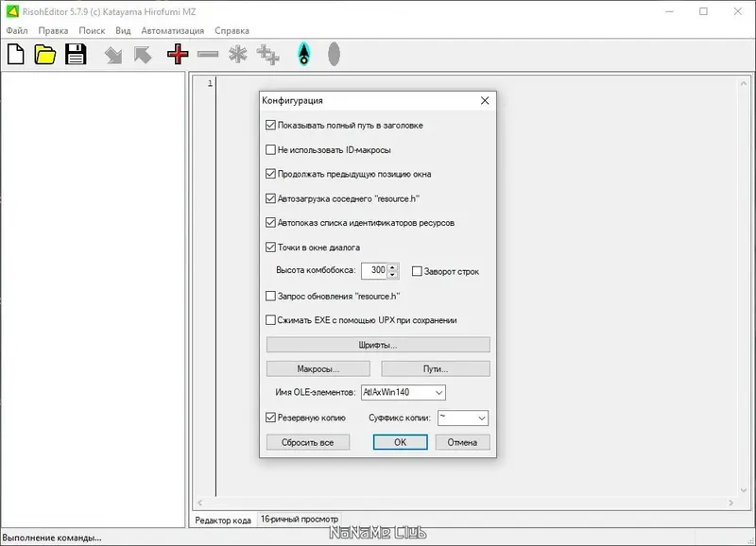Screen dimensions: 756x546
Task: Create a new resource file
Action: [x=14, y=54]
